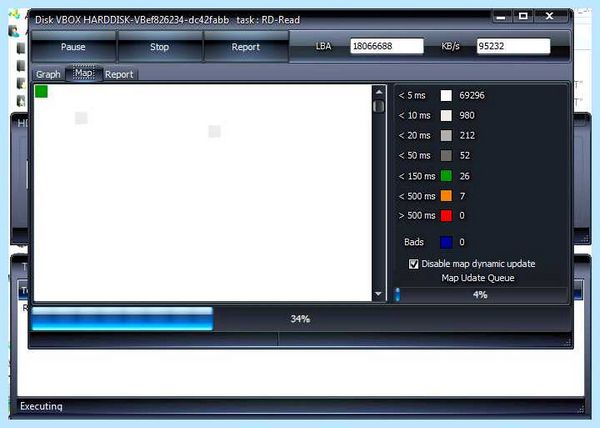
Task: Pause the RD-Read disk task
Action: [73, 47]
